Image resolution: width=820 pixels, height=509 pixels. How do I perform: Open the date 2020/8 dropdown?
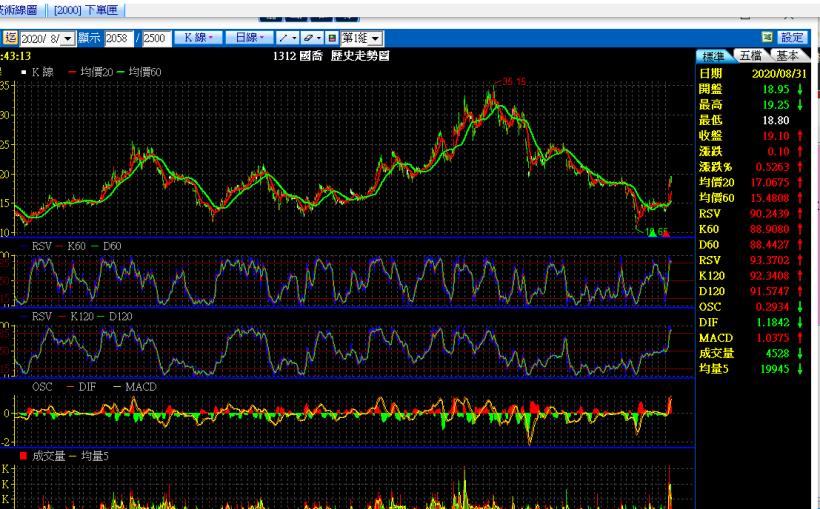click(68, 38)
